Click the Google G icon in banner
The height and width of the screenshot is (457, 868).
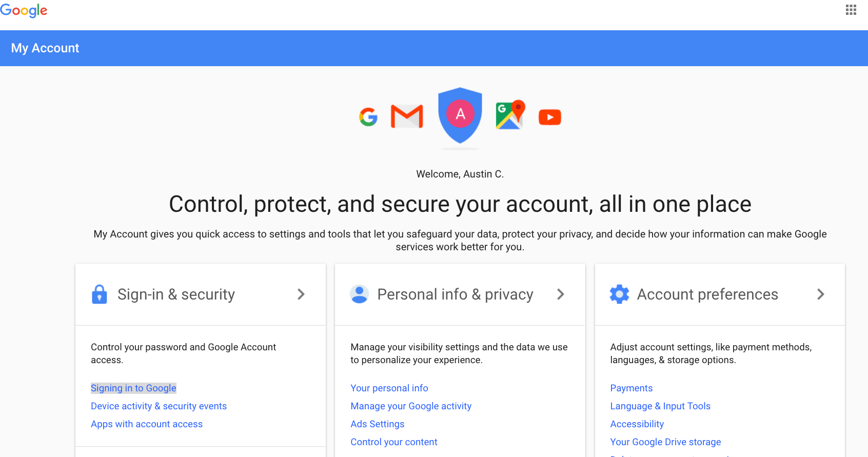coord(368,117)
